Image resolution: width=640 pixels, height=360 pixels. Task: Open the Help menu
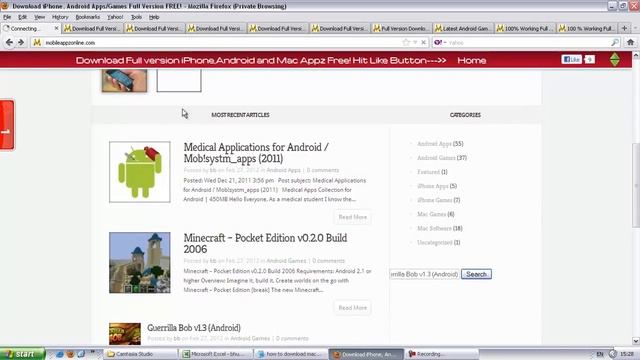coord(154,17)
